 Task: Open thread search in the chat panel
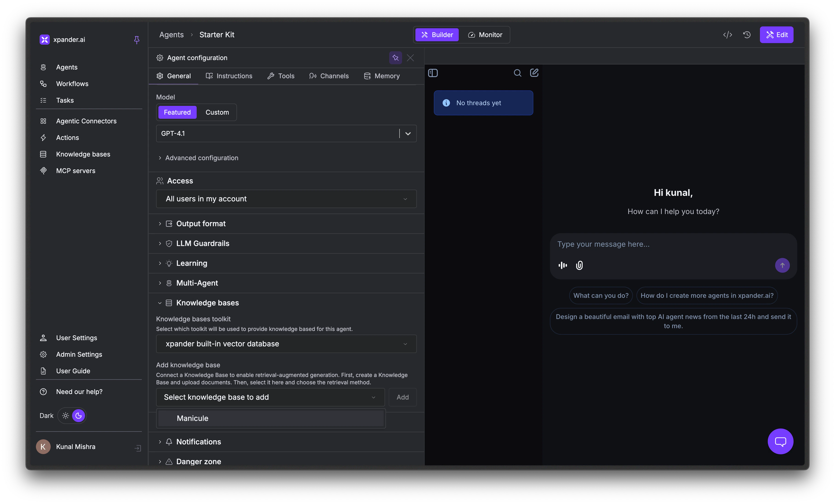[x=517, y=73]
